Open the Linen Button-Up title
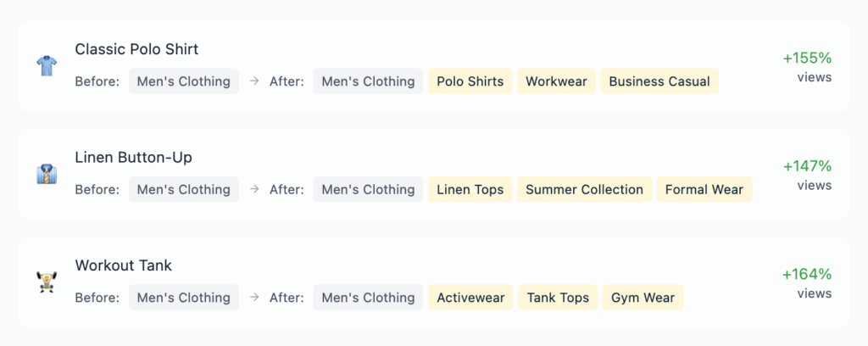Viewport: 868px width, 346px height. pyautogui.click(x=133, y=157)
